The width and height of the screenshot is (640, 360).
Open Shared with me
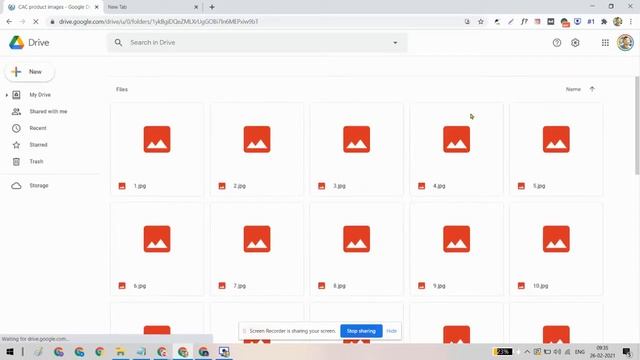(x=48, y=111)
